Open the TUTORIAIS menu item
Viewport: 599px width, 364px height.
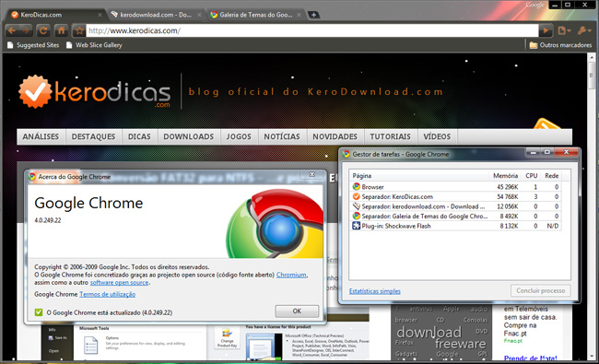click(x=391, y=136)
